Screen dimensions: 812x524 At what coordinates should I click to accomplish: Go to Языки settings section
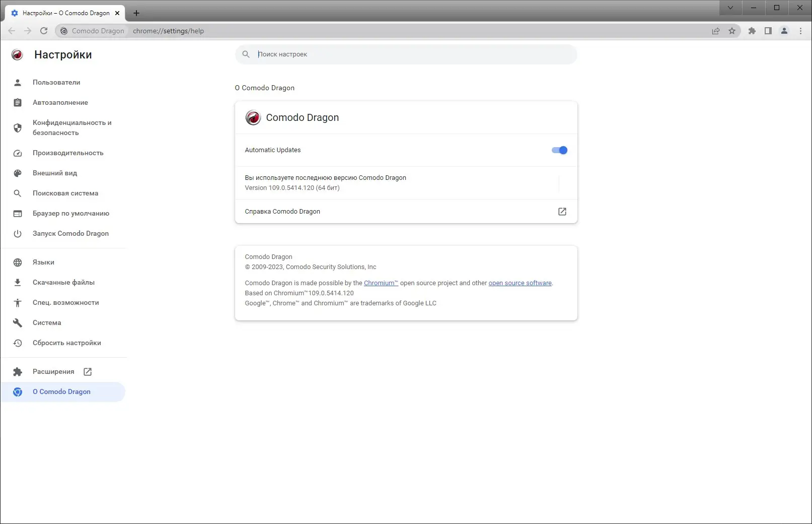(x=63, y=262)
